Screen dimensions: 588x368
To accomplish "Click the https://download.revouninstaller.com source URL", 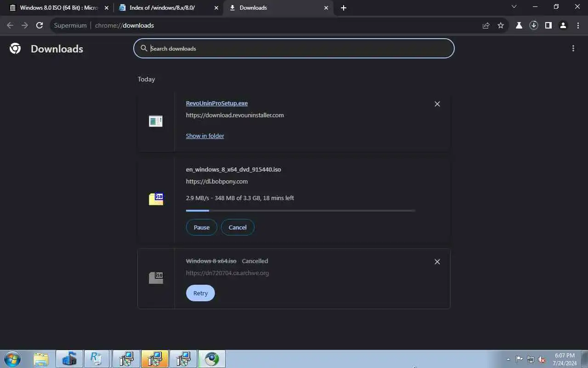I will (235, 115).
